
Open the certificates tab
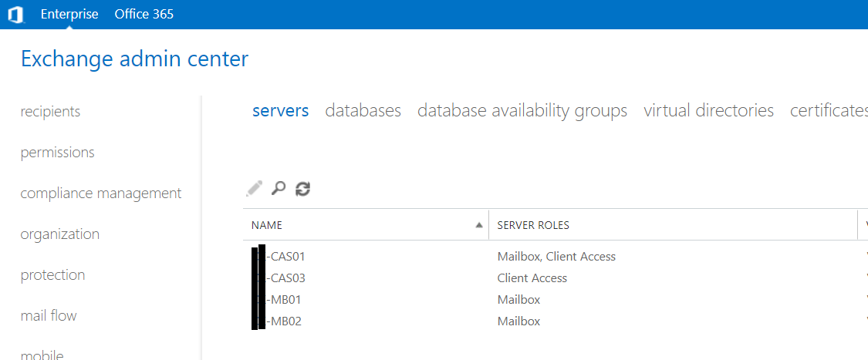[x=829, y=110]
